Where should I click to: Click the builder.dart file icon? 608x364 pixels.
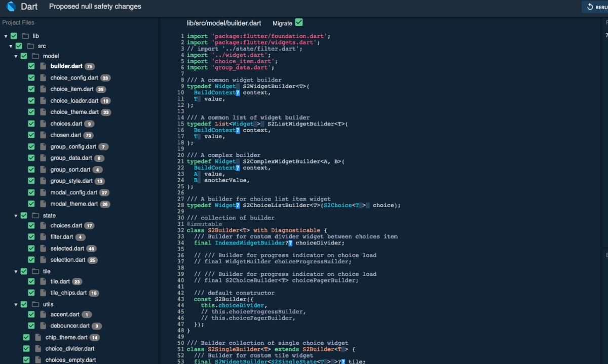tap(43, 66)
